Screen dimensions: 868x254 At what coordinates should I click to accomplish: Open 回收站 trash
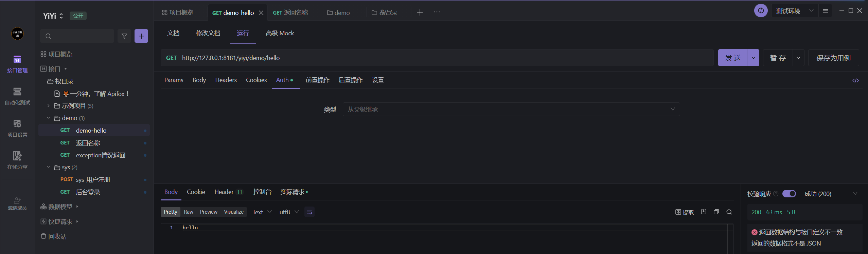click(54, 236)
